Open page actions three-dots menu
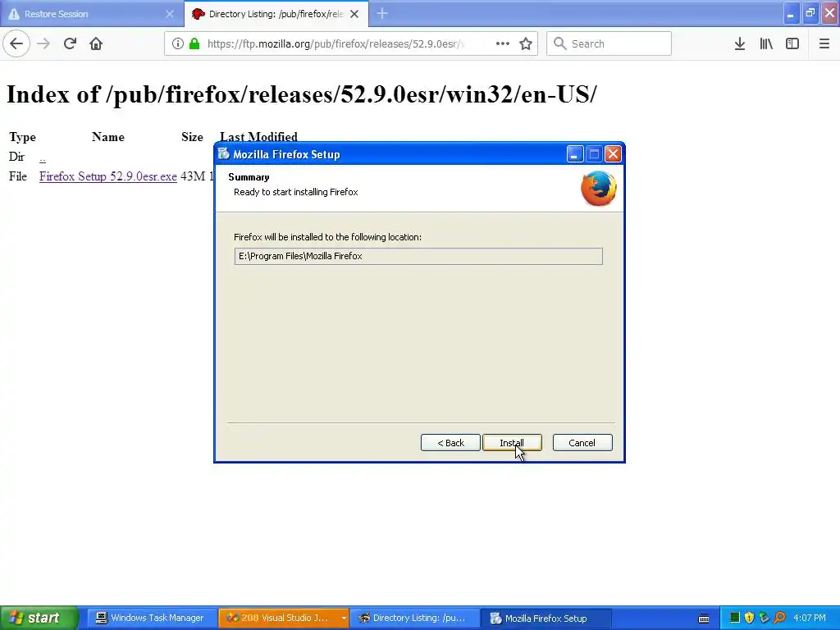The image size is (840, 630). (503, 43)
